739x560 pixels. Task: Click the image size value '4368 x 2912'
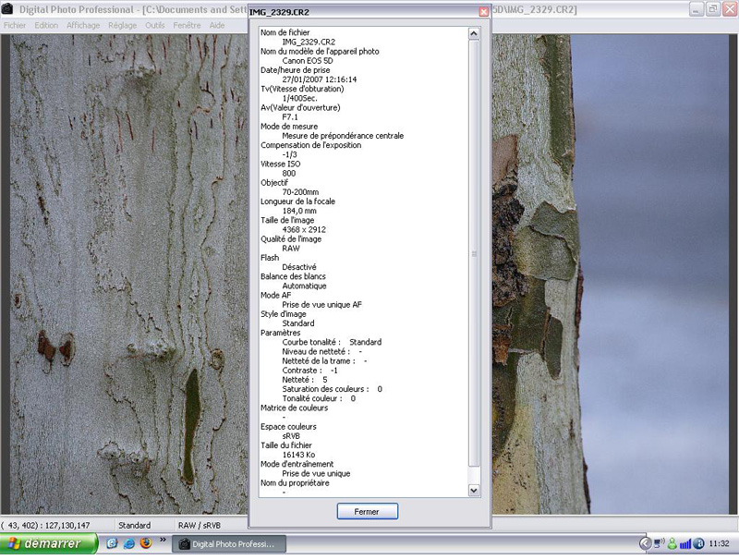click(x=304, y=229)
